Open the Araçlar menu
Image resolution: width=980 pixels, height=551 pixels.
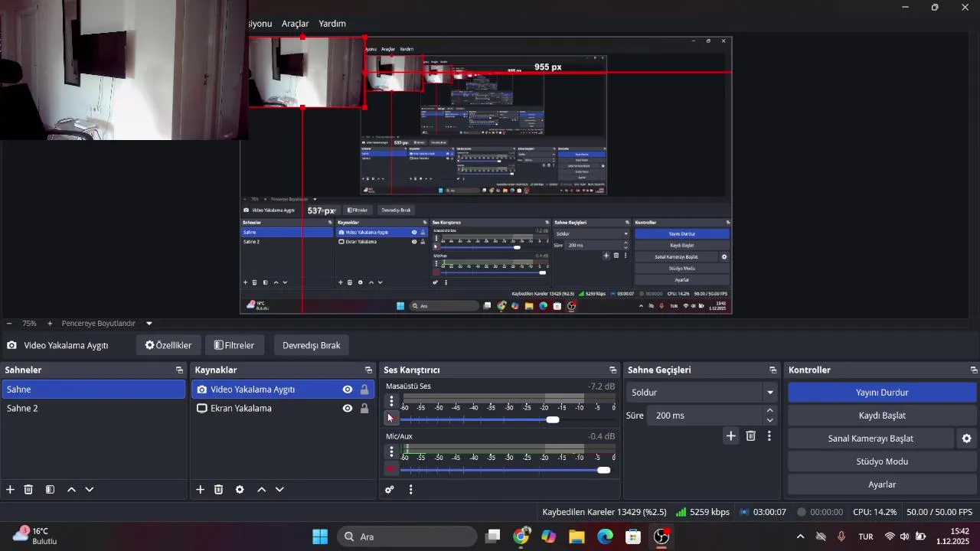(x=295, y=24)
